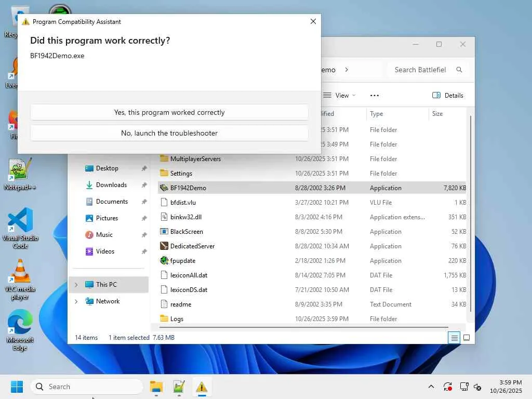Open the See more (three dots) menu
532x399 pixels.
pyautogui.click(x=374, y=96)
